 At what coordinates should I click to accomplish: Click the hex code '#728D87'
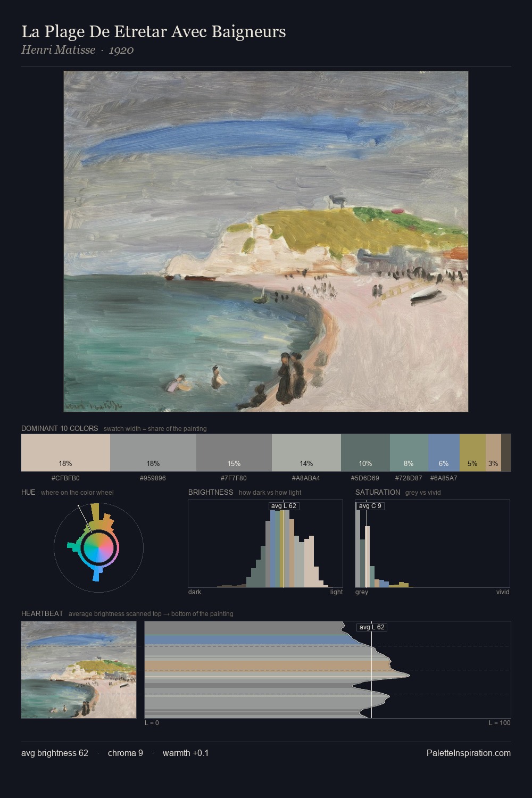(x=409, y=478)
